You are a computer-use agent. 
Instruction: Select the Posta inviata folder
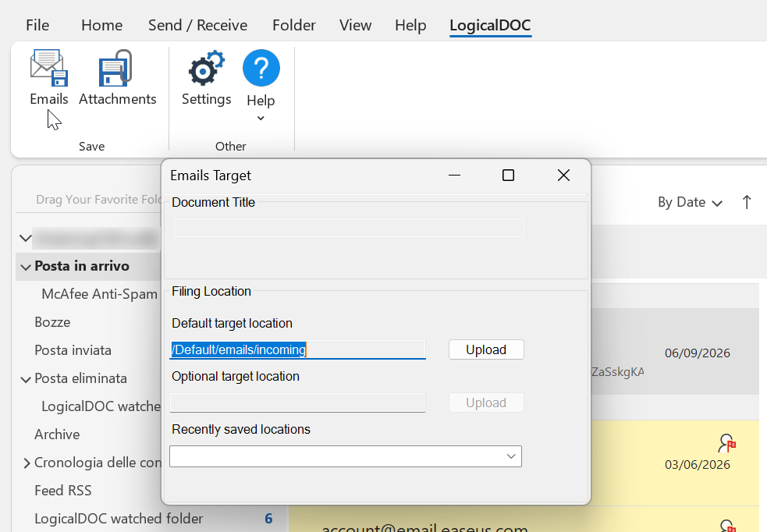tap(73, 350)
